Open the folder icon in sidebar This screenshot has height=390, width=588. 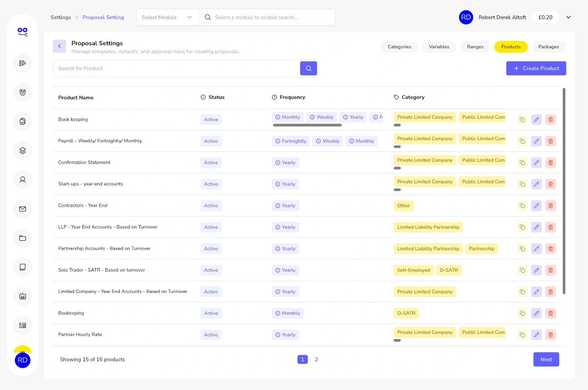click(x=23, y=238)
